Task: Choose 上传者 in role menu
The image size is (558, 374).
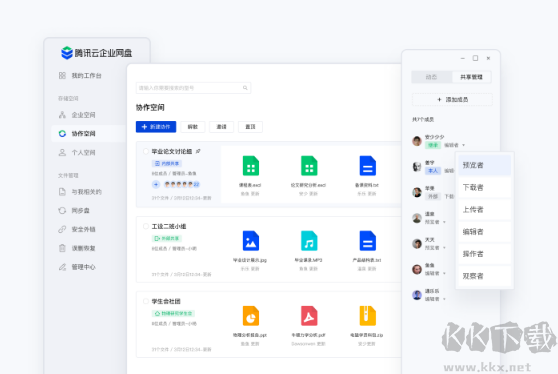Action: (484, 210)
